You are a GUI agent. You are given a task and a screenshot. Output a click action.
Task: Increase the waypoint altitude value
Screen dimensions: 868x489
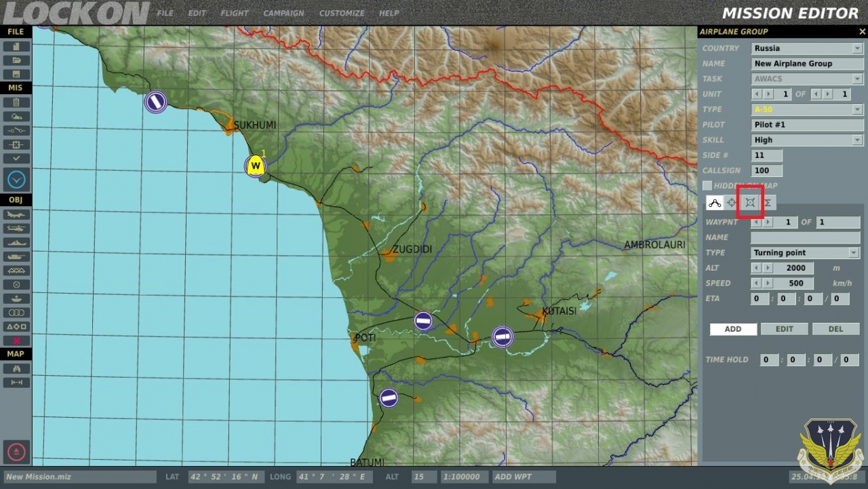tap(768, 268)
